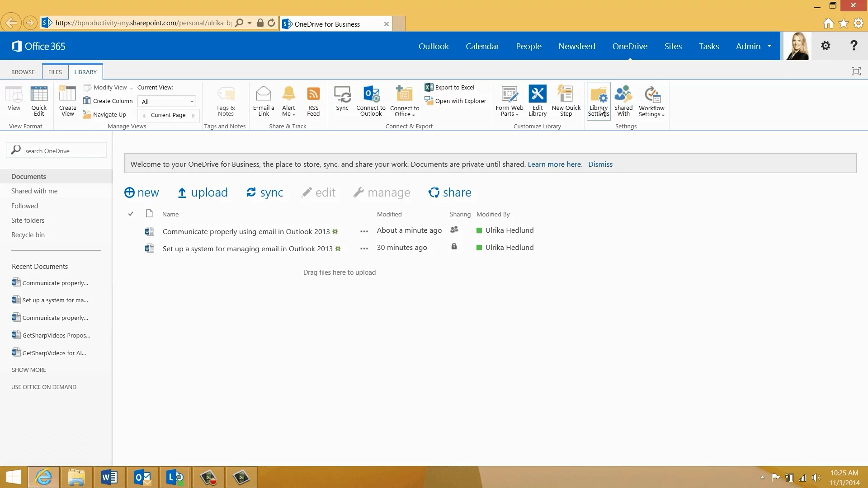Click lock sharing icon for Set up document
The width and height of the screenshot is (868, 488).
pos(454,247)
